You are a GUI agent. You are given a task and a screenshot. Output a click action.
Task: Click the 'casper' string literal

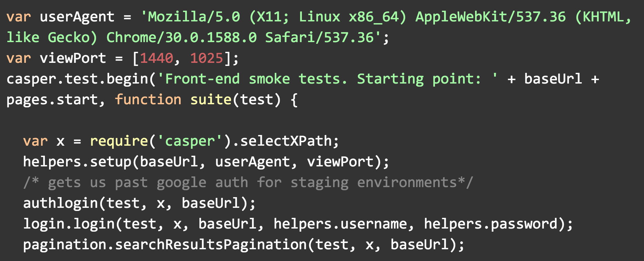(x=190, y=141)
